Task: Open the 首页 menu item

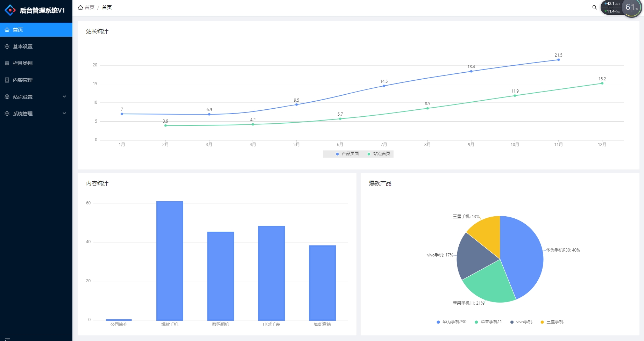Action: pyautogui.click(x=36, y=30)
